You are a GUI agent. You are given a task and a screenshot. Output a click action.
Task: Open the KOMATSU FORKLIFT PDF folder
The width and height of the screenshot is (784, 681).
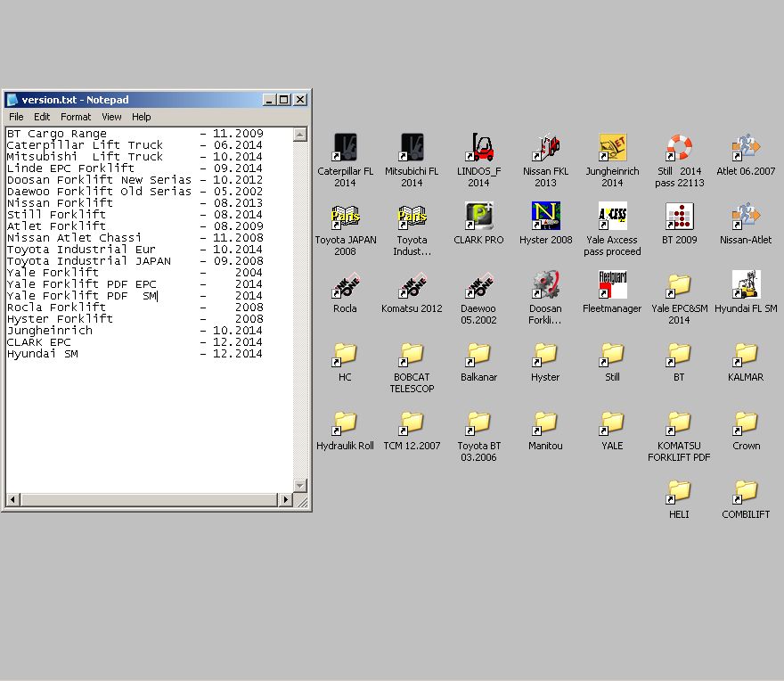tap(679, 423)
